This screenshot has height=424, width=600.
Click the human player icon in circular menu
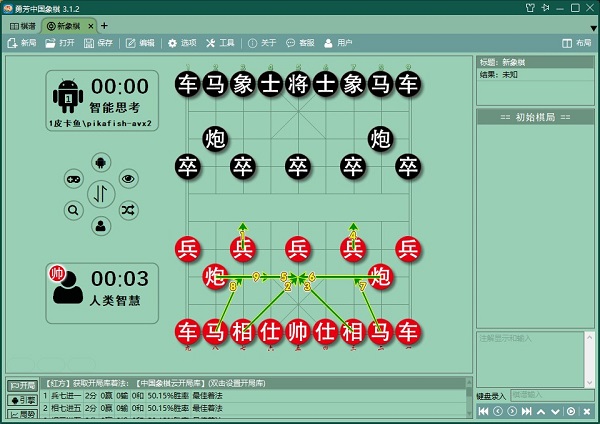(101, 226)
